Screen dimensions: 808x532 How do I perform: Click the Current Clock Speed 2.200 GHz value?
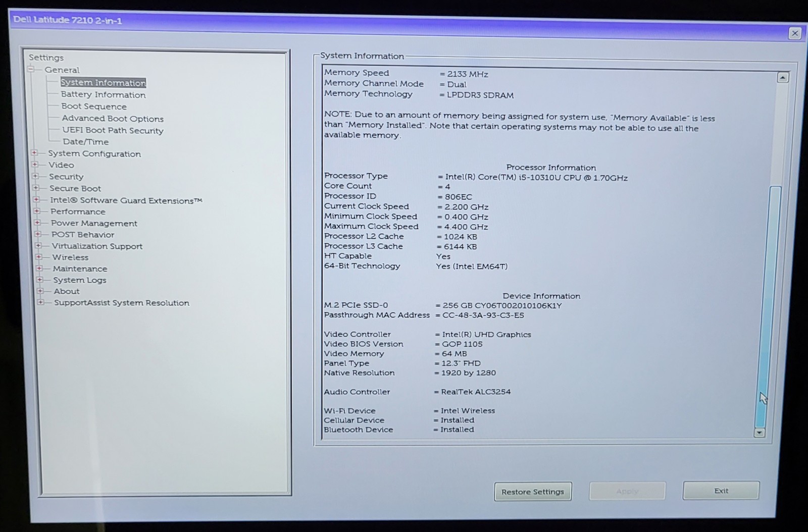pos(466,207)
